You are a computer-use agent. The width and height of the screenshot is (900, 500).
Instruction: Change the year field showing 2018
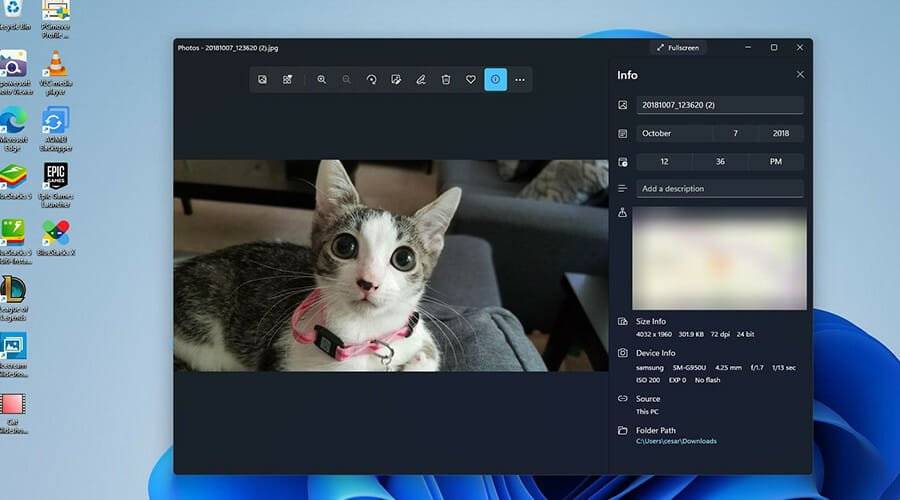[780, 133]
